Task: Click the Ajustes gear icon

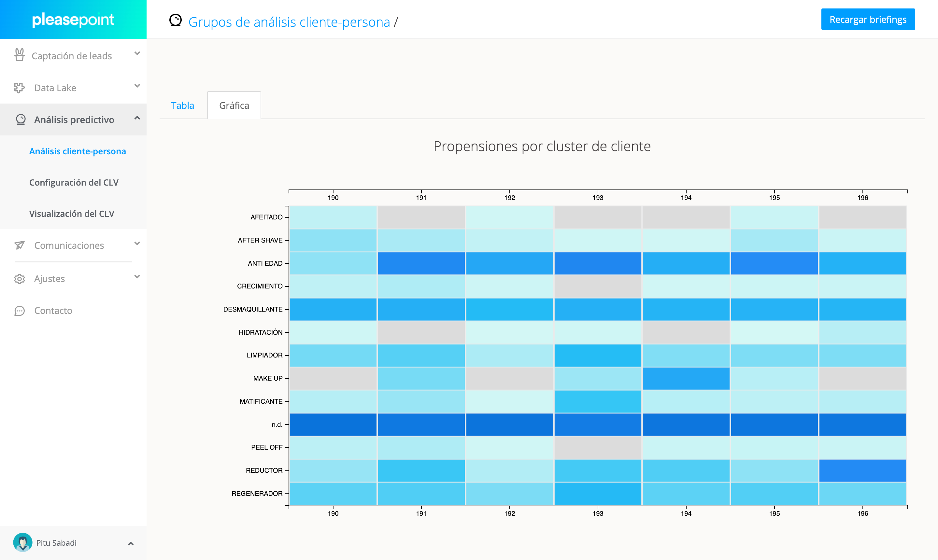Action: pos(20,279)
